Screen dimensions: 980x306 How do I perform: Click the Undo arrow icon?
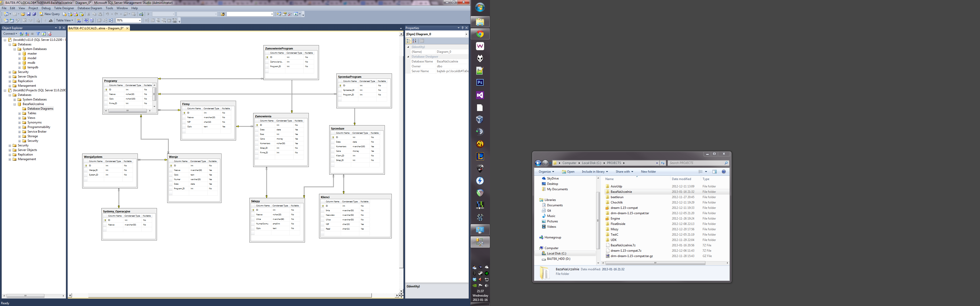[x=107, y=14]
